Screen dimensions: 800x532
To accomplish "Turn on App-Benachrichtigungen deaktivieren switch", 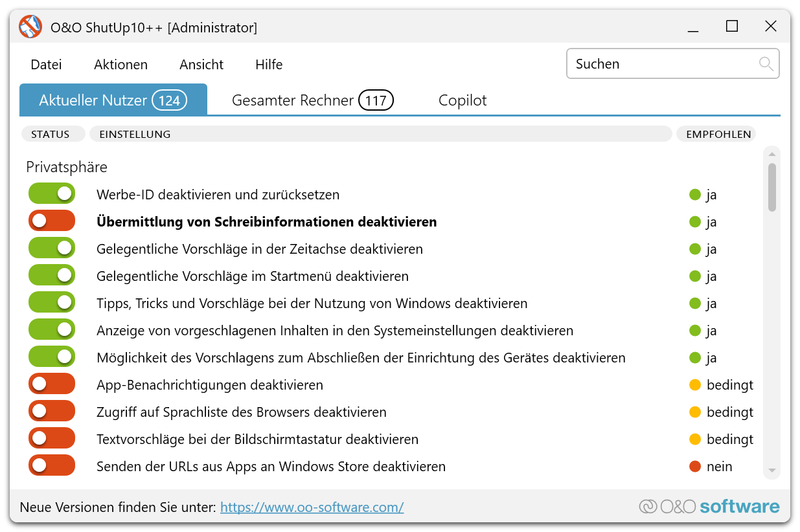I will coord(52,384).
